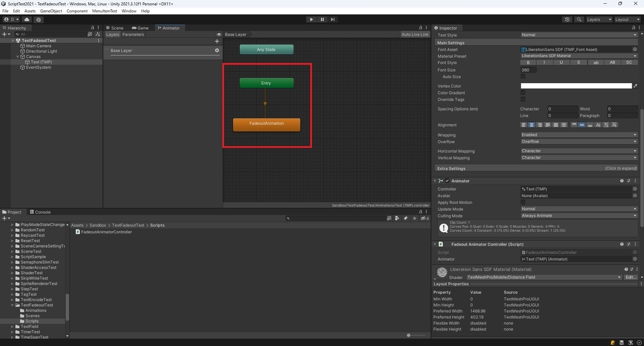Click the Pause button in toolbar
The width and height of the screenshot is (644, 346).
[322, 19]
